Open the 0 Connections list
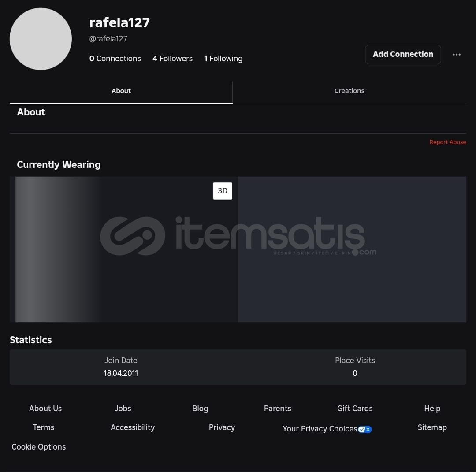This screenshot has height=472, width=476. [115, 59]
